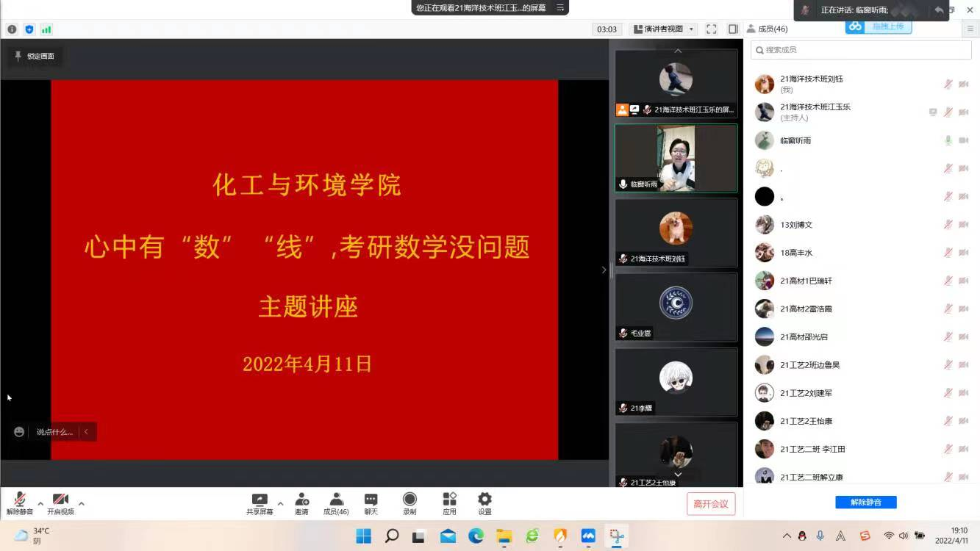Open the members panel hamburger menu
The width and height of the screenshot is (980, 551).
click(970, 29)
